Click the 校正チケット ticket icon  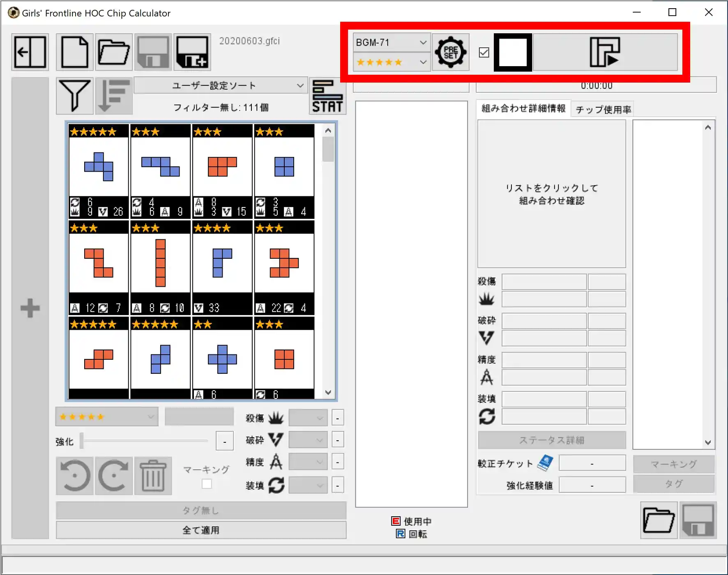pos(545,463)
